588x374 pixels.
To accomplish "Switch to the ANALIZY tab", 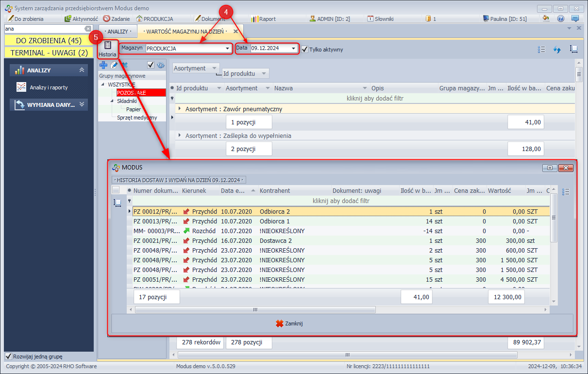I will tap(118, 31).
